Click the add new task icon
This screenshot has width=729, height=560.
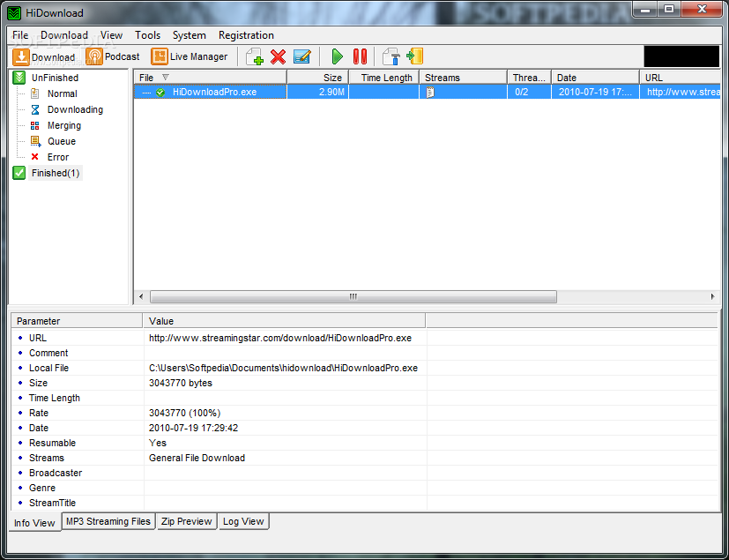[255, 56]
